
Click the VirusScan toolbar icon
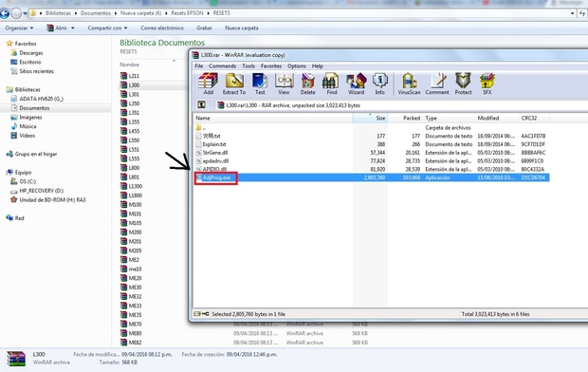click(409, 84)
